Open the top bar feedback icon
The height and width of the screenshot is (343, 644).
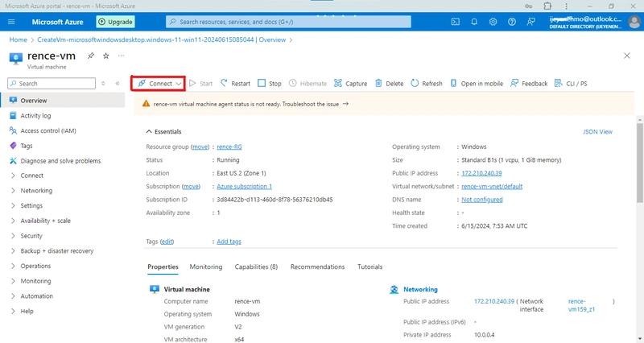tap(530, 22)
